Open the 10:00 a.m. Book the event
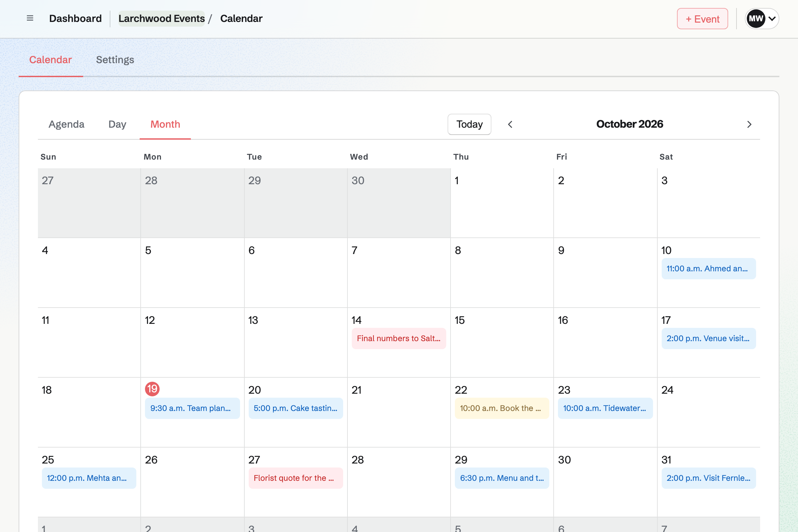 tap(502, 408)
